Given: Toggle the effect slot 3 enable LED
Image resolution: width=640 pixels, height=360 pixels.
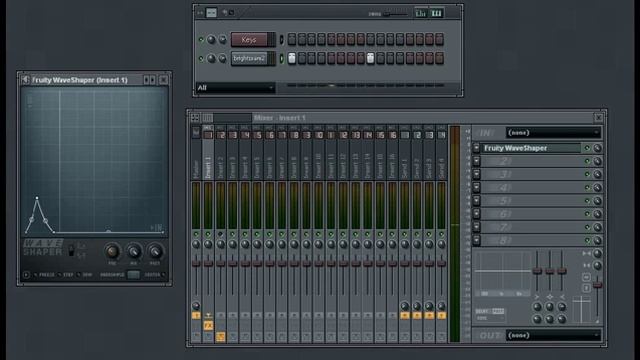Looking at the screenshot, I should pyautogui.click(x=587, y=174).
